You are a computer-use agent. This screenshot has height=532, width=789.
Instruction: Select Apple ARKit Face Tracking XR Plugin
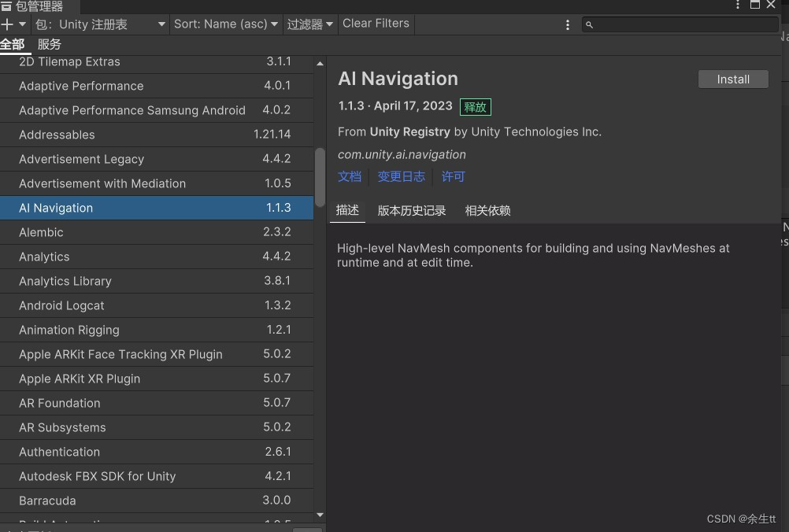(157, 354)
